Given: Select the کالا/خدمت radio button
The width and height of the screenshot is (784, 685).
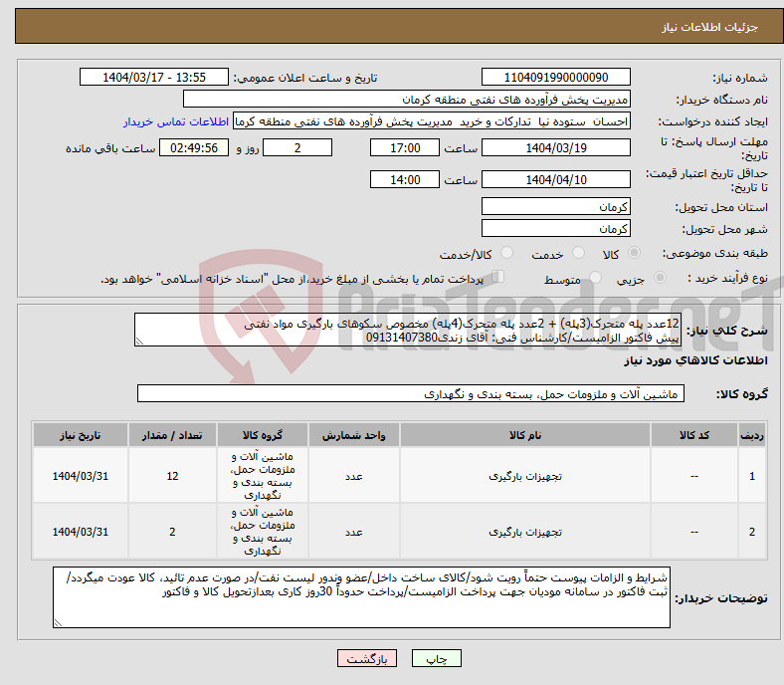Looking at the screenshot, I should pyautogui.click(x=507, y=253).
